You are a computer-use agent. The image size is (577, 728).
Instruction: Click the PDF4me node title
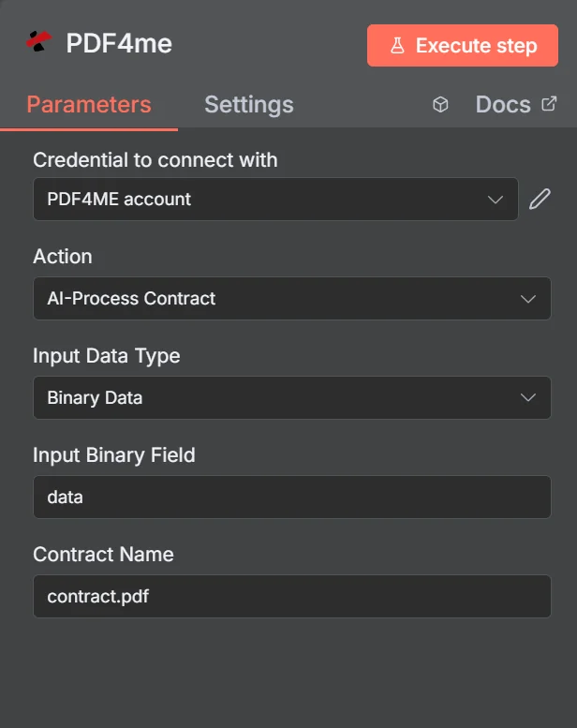[x=119, y=44]
